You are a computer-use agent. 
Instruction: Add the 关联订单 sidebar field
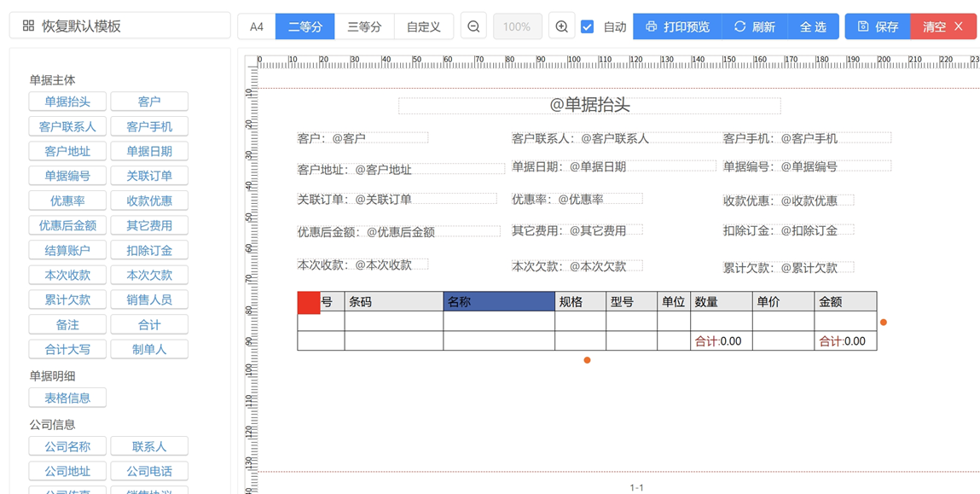[149, 176]
